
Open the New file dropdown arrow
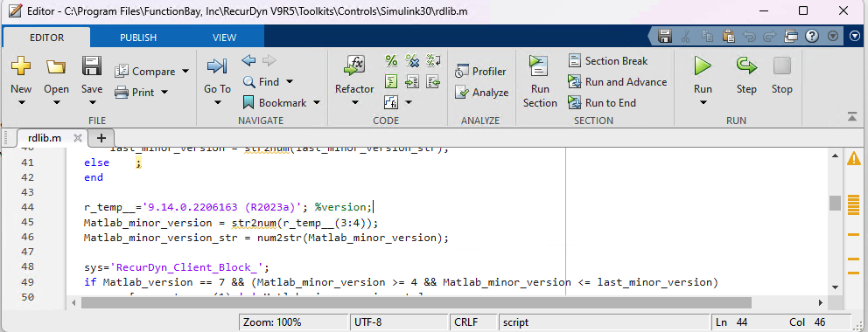21,103
